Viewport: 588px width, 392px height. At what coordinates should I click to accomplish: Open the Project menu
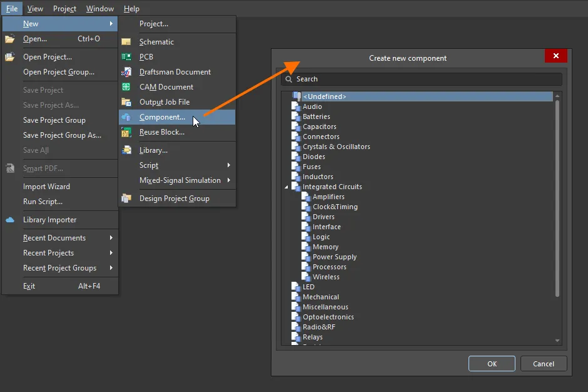64,8
